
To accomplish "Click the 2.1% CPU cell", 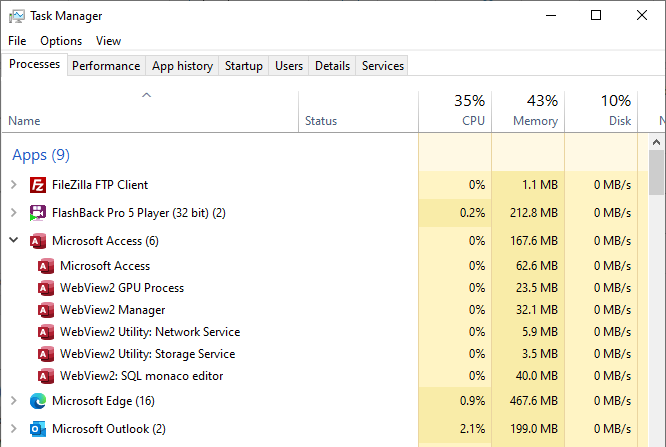I will 455,429.
